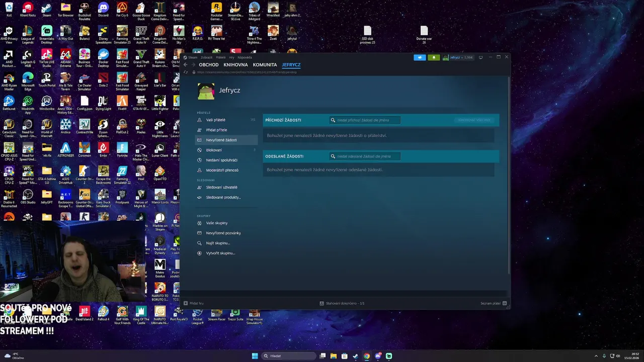Expand the system tray hidden icons chevron

(596, 356)
